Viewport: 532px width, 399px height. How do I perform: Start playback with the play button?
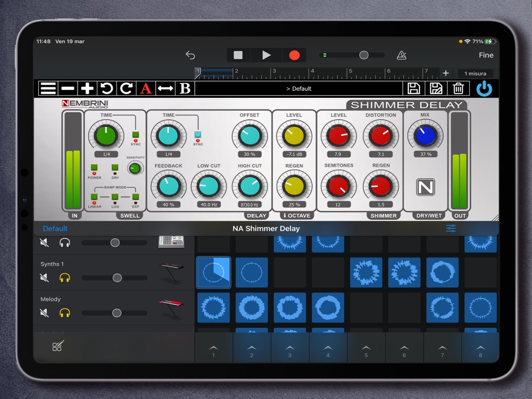pos(267,55)
